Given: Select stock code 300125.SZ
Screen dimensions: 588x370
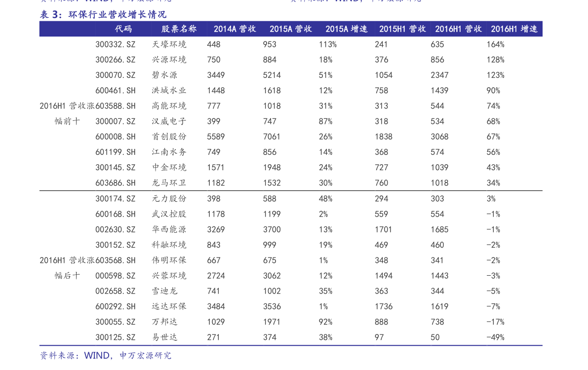Looking at the screenshot, I should click(115, 337).
